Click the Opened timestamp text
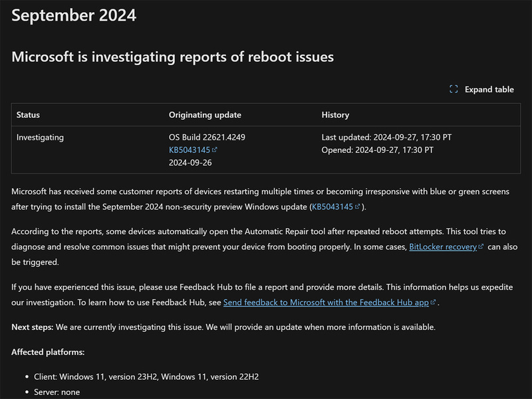532x399 pixels. (x=377, y=150)
